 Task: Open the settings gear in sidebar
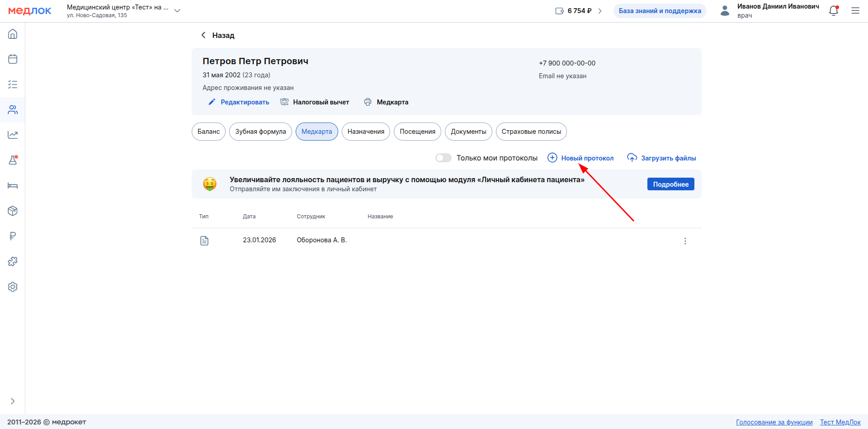coord(13,287)
